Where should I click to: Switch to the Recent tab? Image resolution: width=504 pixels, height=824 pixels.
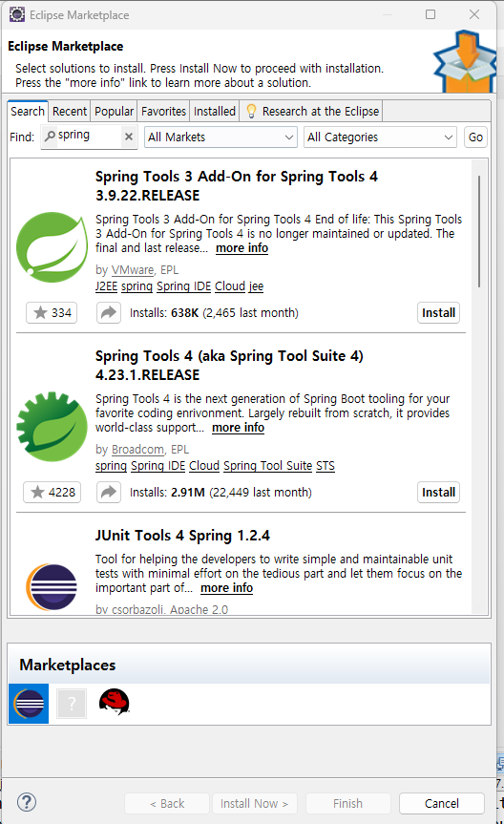tap(70, 112)
